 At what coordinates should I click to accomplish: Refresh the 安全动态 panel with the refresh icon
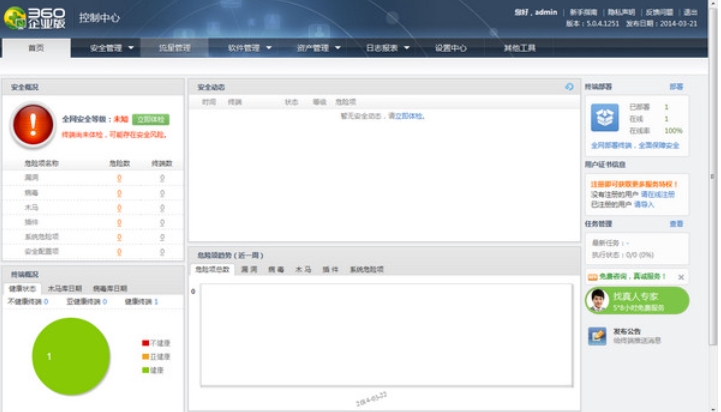coord(569,86)
